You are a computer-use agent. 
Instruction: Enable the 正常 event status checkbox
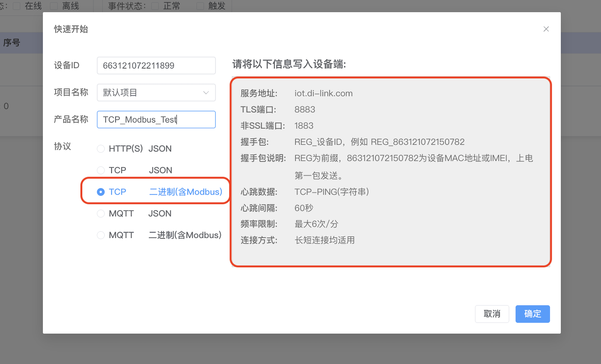154,6
